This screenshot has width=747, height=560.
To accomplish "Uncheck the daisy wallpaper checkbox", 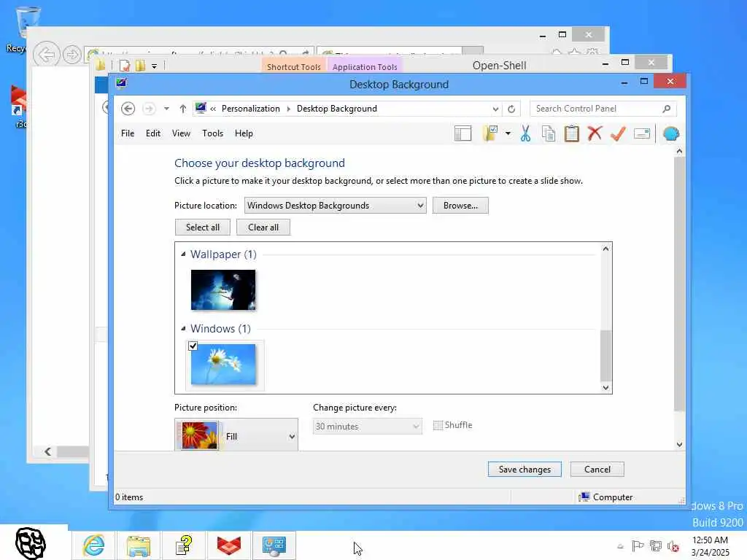I will click(x=193, y=346).
